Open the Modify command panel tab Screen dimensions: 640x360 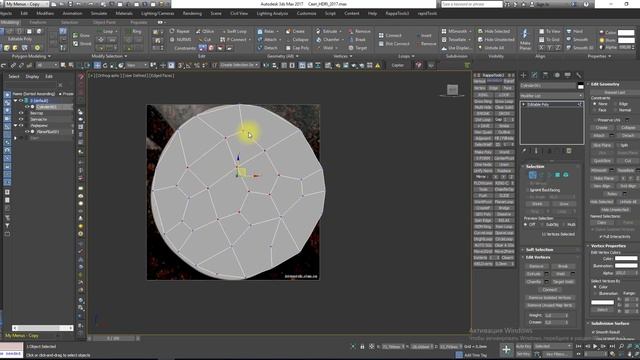[x=535, y=75]
